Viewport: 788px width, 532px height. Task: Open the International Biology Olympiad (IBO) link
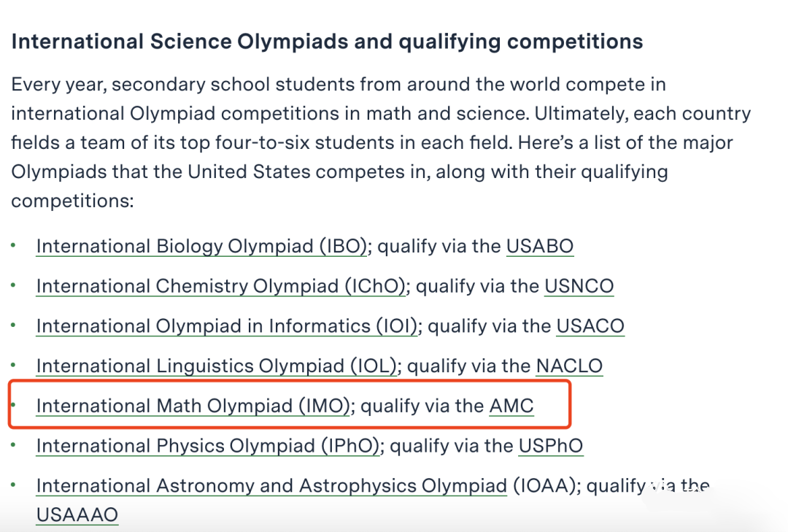(201, 247)
